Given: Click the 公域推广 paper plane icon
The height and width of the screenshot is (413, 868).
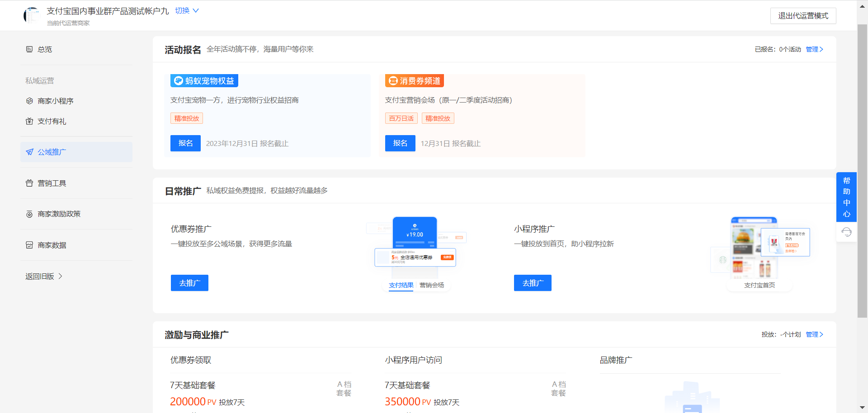Looking at the screenshot, I should [x=29, y=152].
